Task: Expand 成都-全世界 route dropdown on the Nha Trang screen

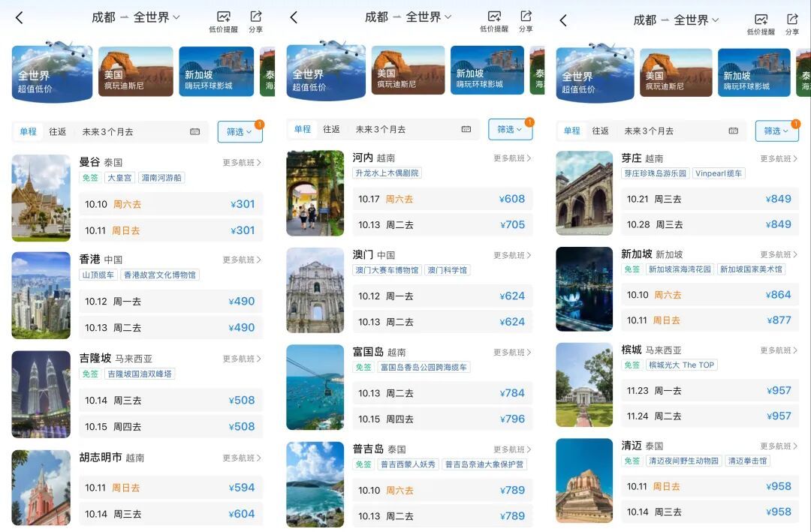Action: tap(676, 20)
